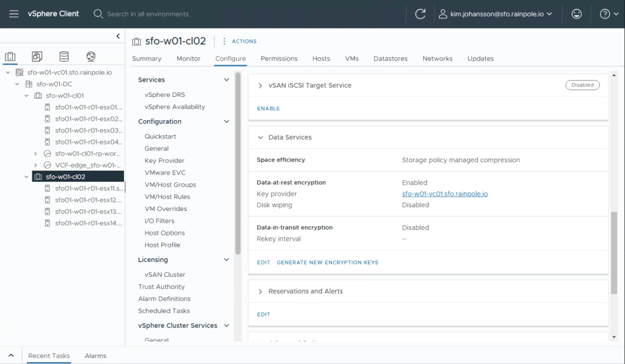The height and width of the screenshot is (364, 625).
Task: Switch to the Monitor tab
Action: click(188, 59)
